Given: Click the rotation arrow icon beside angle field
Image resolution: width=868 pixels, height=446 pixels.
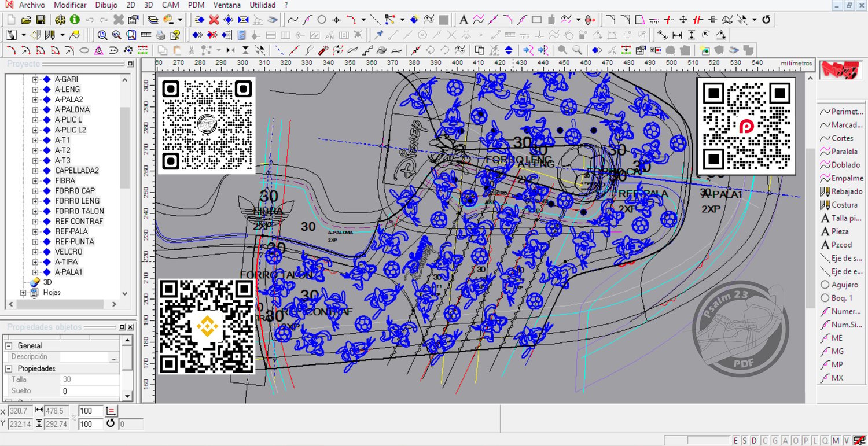Looking at the screenshot, I should pos(111,424).
